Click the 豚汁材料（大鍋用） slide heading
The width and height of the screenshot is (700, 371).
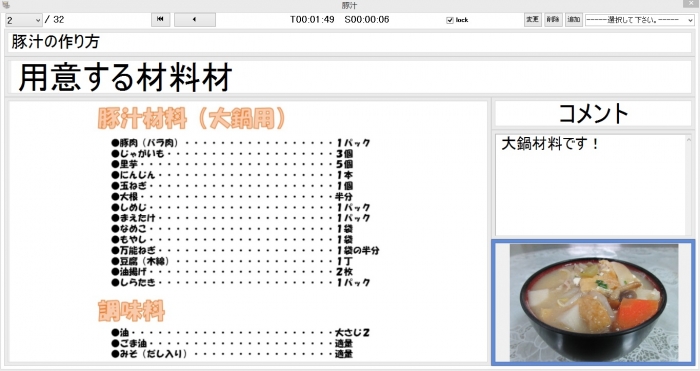click(x=191, y=118)
